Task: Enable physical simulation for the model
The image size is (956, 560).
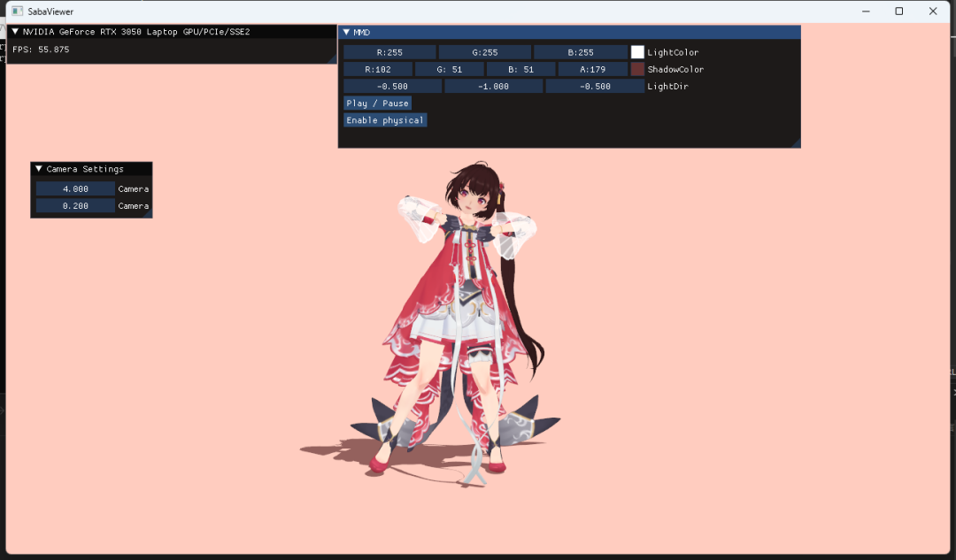Action: pos(384,119)
